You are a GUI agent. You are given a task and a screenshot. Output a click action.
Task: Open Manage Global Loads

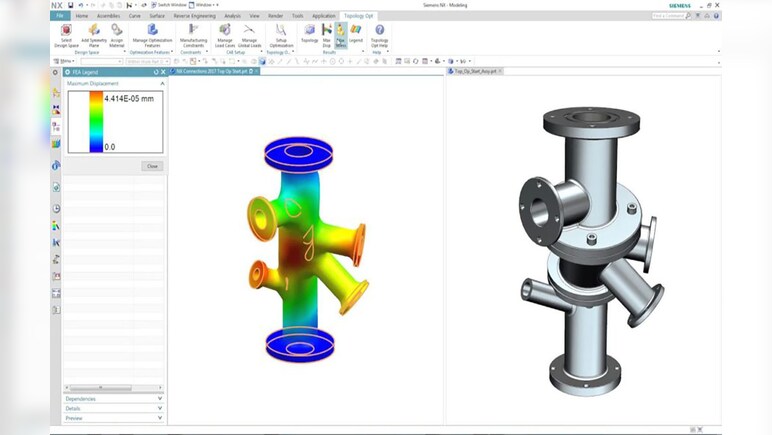click(x=250, y=36)
